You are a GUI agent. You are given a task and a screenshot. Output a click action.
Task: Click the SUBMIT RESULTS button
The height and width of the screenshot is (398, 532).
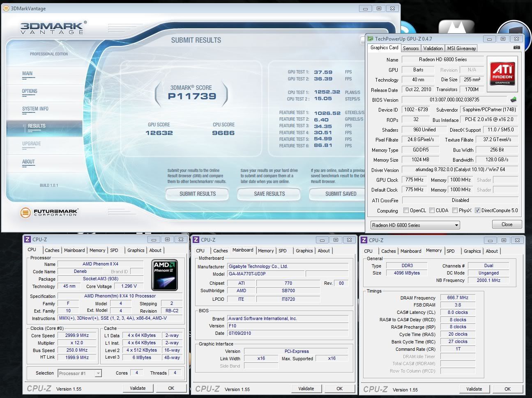[197, 194]
